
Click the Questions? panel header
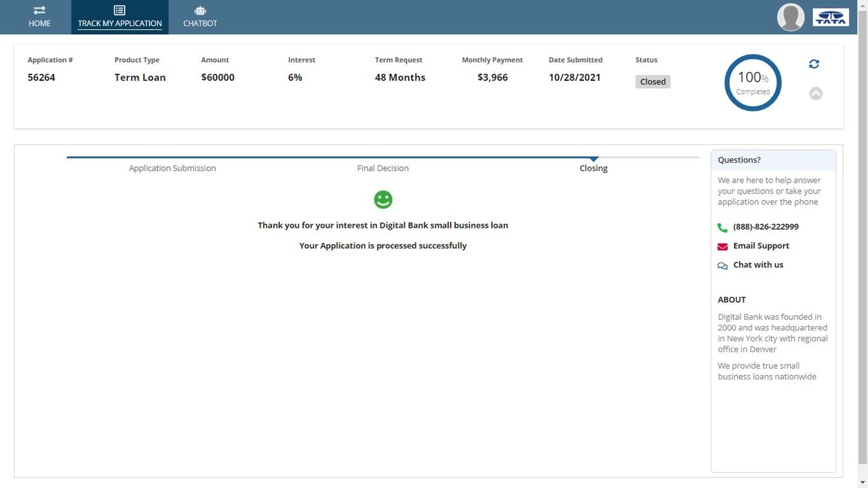[x=773, y=160]
